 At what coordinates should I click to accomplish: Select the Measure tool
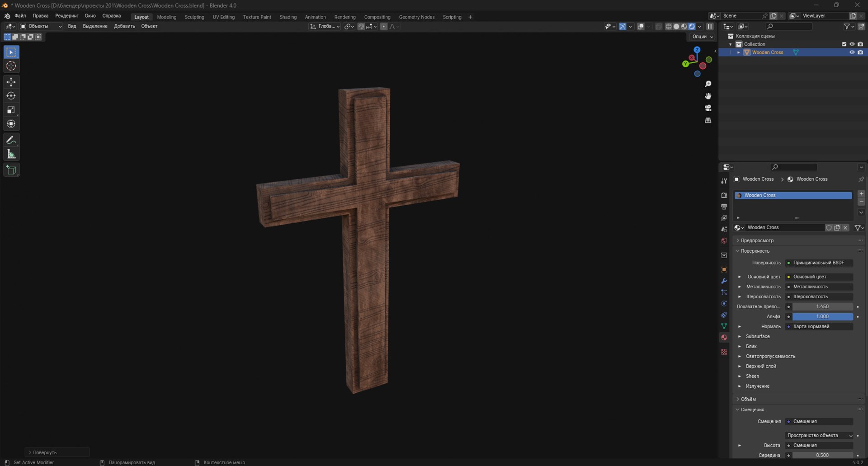11,154
